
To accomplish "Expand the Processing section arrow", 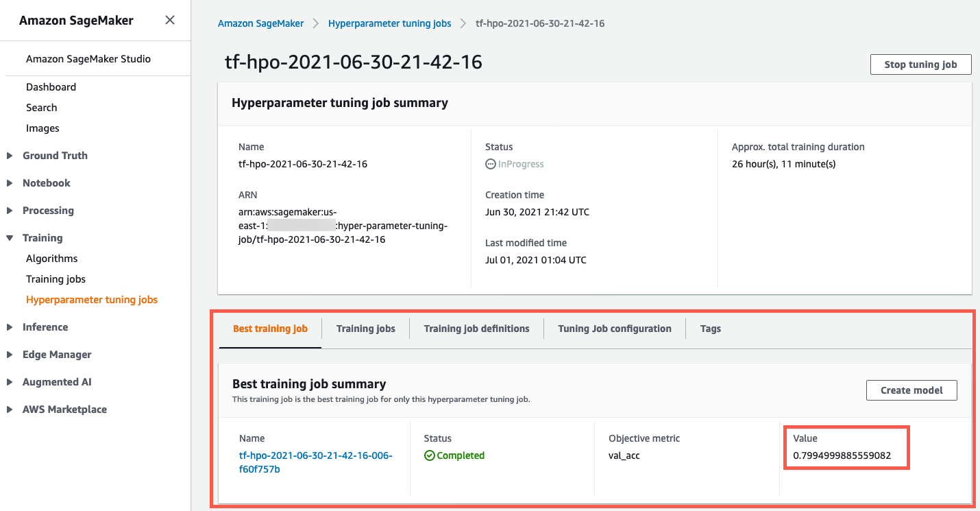I will pos(10,211).
